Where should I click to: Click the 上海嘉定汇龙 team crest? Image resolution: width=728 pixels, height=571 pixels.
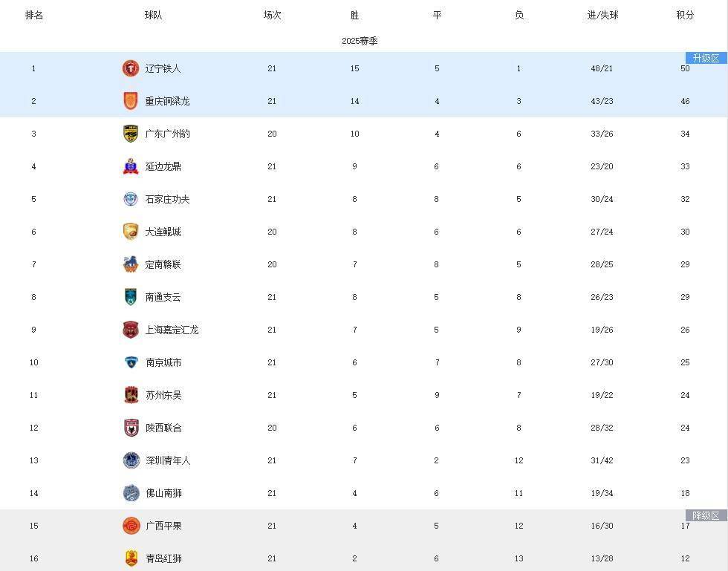coord(131,330)
